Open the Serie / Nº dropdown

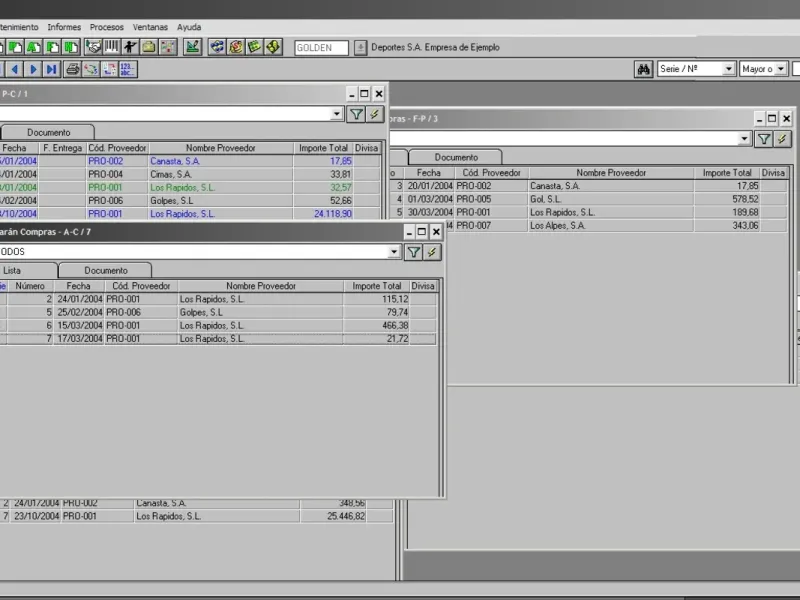click(x=728, y=69)
